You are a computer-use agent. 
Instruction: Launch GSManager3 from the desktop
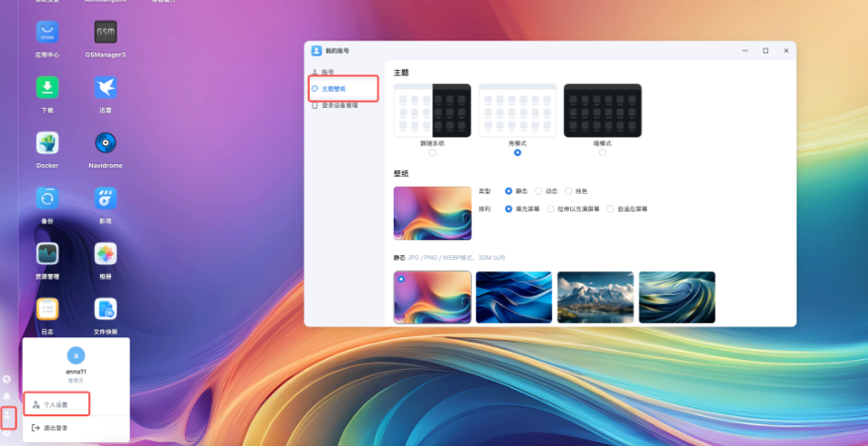pyautogui.click(x=105, y=32)
